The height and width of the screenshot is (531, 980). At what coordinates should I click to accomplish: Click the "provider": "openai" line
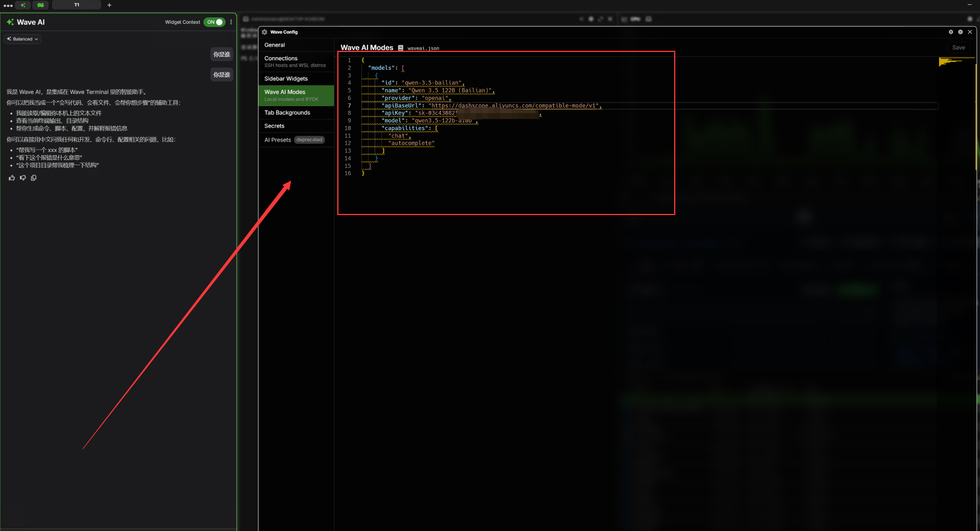coord(416,98)
